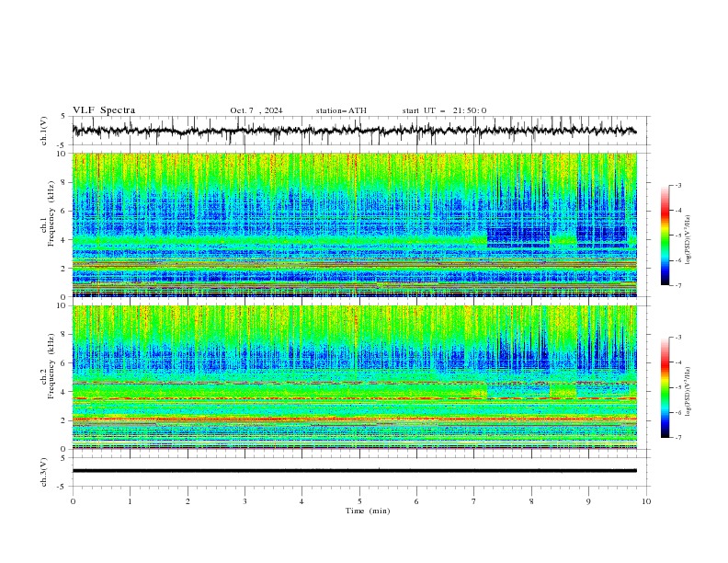Click the ch.1 colorbar "log(PSD)(V²/Hz)" label

pos(688,240)
